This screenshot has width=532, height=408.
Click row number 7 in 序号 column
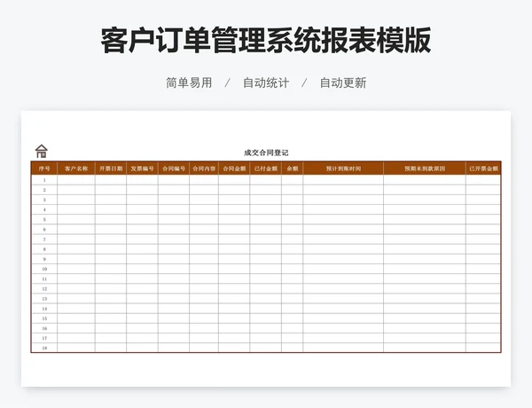pos(44,239)
